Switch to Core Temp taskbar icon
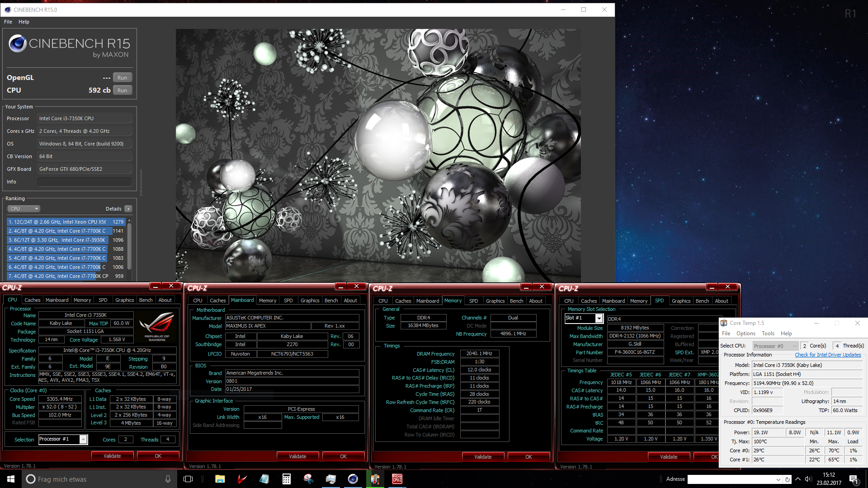868x488 pixels. (375, 479)
